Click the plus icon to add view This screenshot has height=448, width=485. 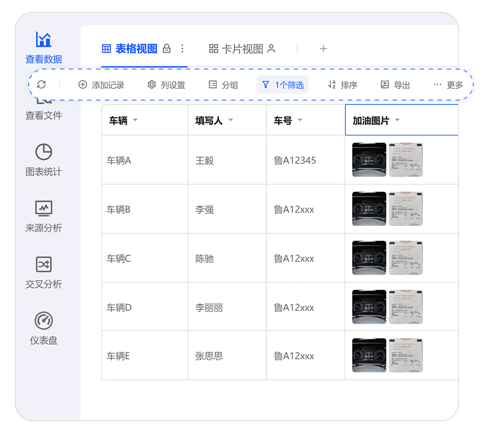(323, 49)
